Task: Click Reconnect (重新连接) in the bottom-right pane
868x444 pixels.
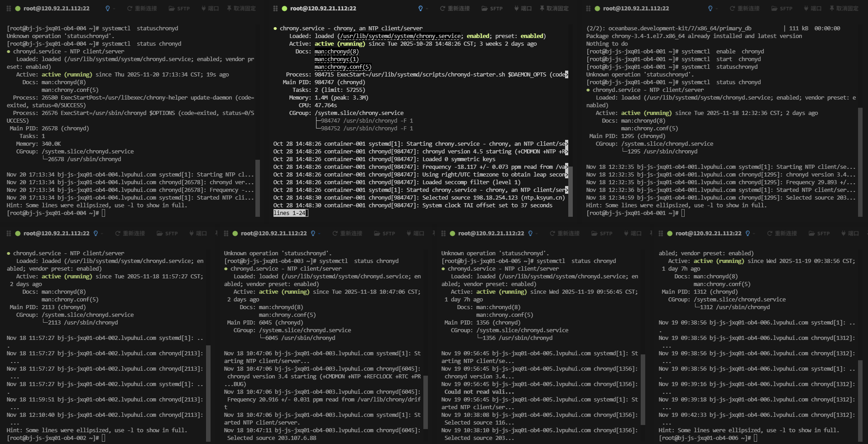Action: tap(782, 234)
